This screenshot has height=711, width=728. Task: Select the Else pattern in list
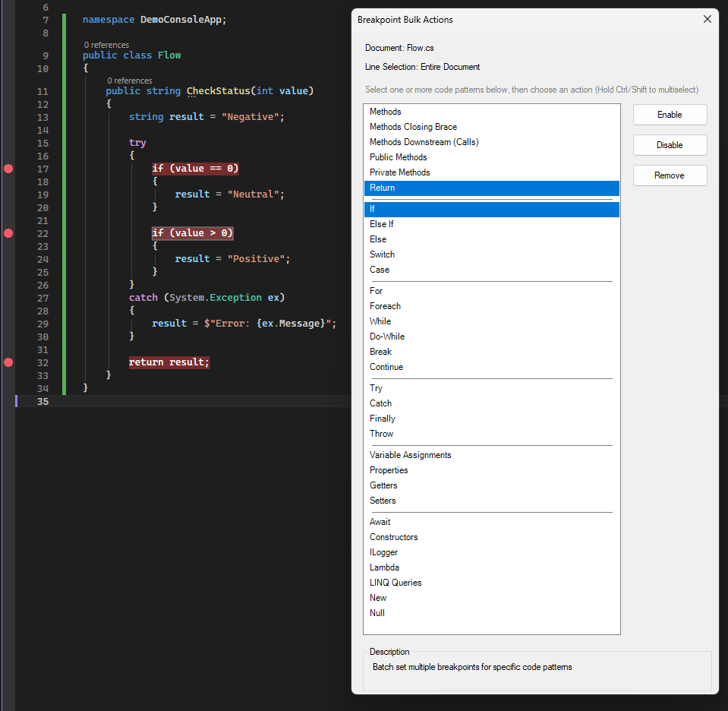point(492,239)
